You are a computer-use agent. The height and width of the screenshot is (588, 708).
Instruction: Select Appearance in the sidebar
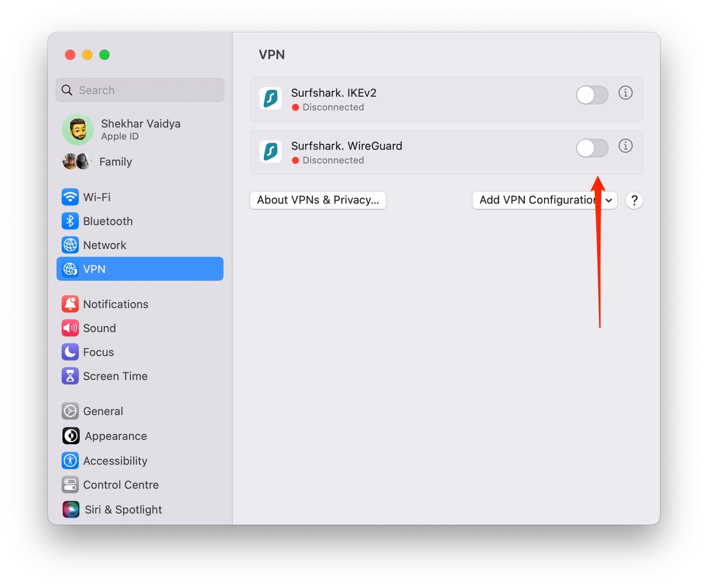pos(140,436)
